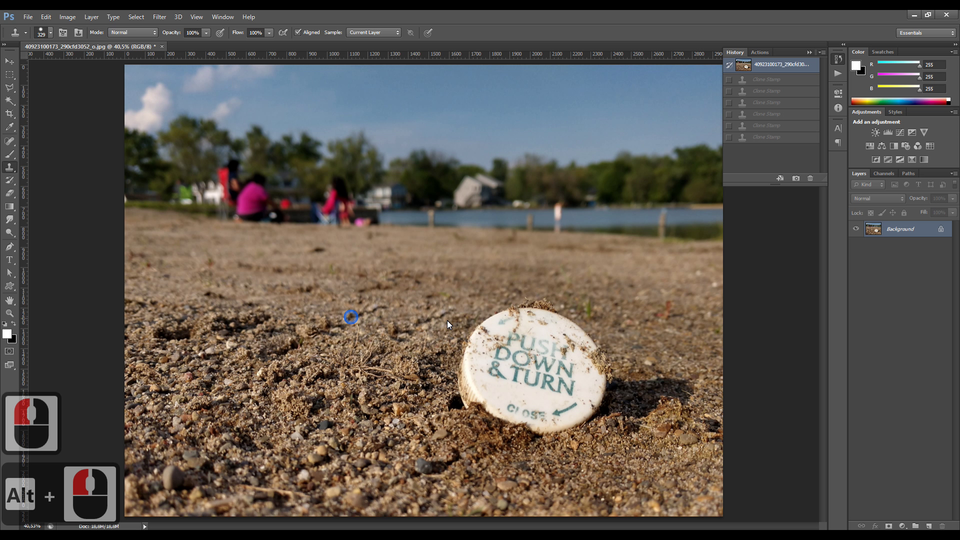Select the Hand tool
This screenshot has height=540, width=960.
[9, 300]
